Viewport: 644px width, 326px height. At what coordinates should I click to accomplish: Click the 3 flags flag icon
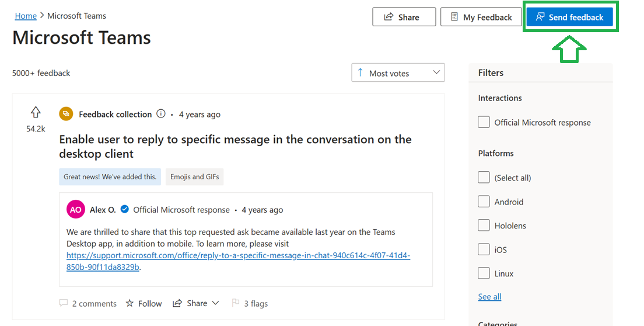(x=235, y=303)
